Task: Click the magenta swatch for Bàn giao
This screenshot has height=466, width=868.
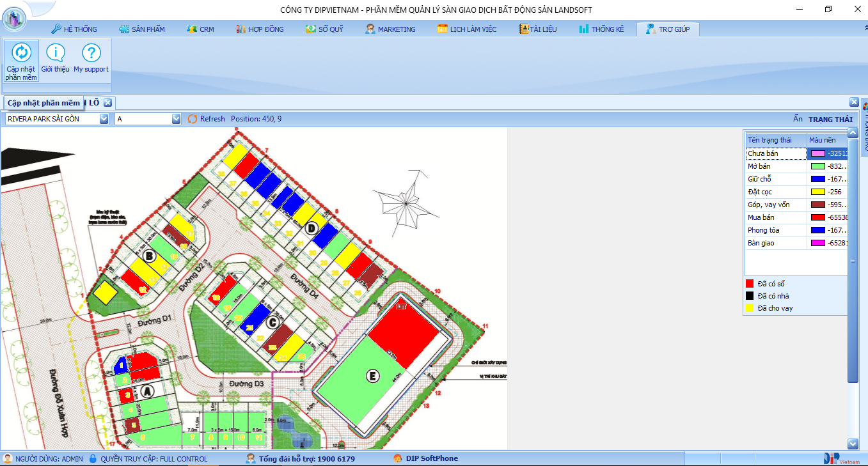Action: pos(817,243)
